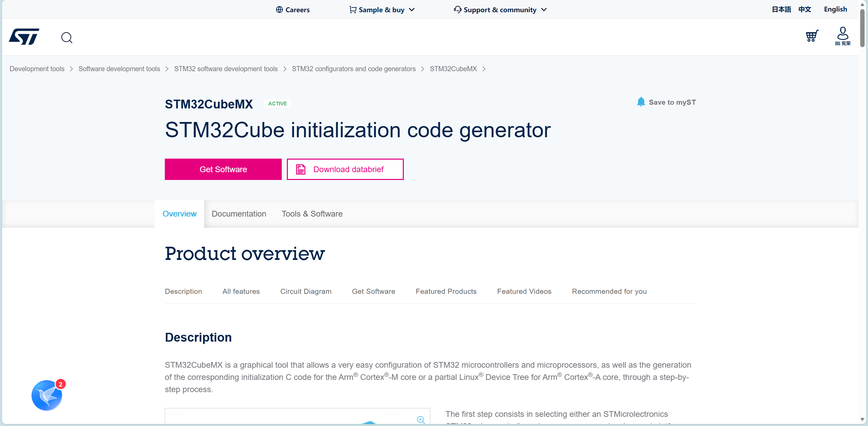This screenshot has width=868, height=426.
Task: Go to Development tools breadcrumb
Action: (37, 69)
